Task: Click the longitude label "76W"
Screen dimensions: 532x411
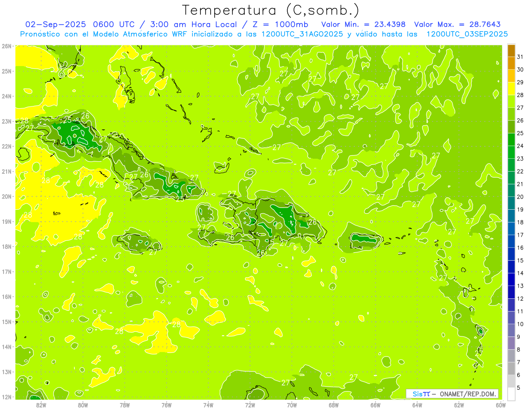Action: (x=166, y=404)
